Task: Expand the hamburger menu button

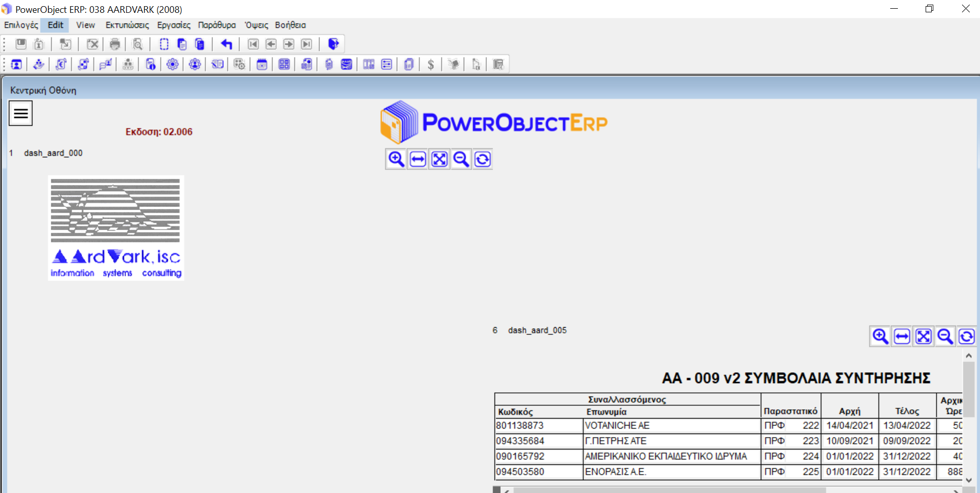Action: 21,113
